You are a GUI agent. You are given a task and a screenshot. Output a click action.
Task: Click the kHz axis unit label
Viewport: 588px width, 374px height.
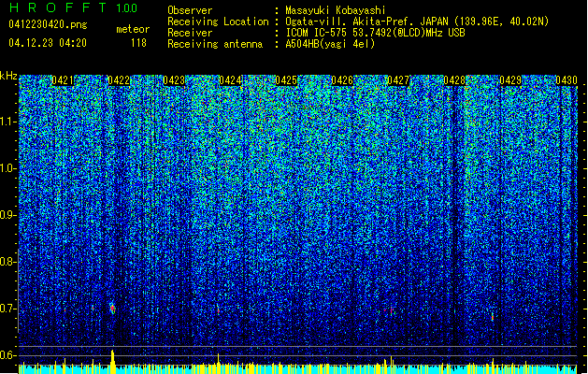[8, 76]
